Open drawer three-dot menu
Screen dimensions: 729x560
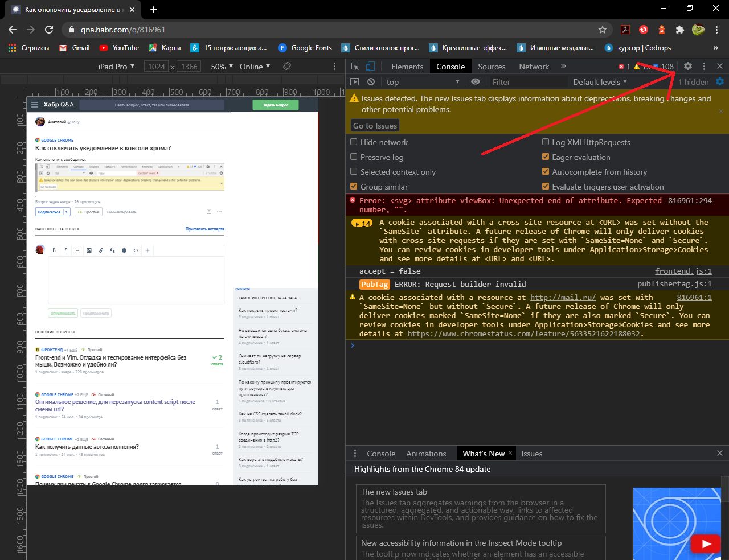pos(355,454)
